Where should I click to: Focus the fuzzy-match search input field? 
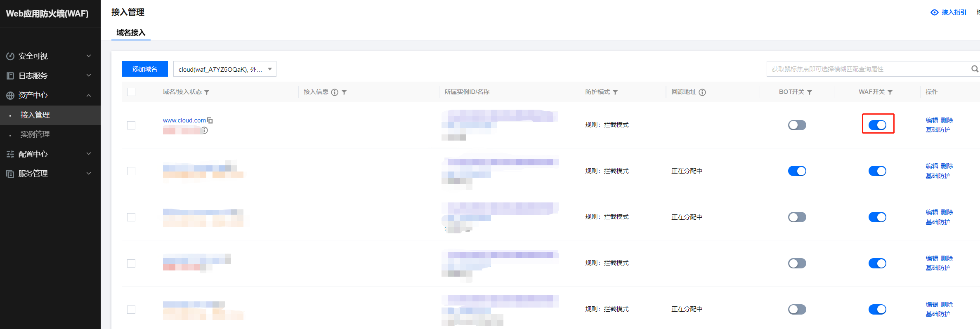point(867,69)
